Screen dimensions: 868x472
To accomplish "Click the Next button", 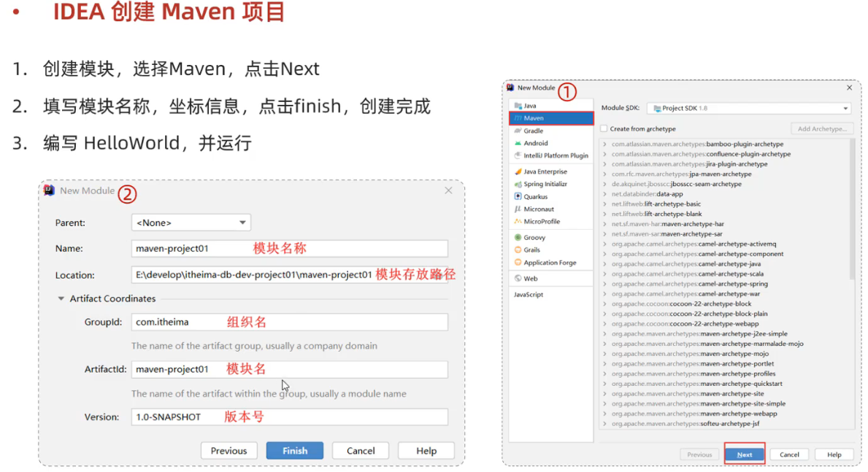I will click(745, 454).
